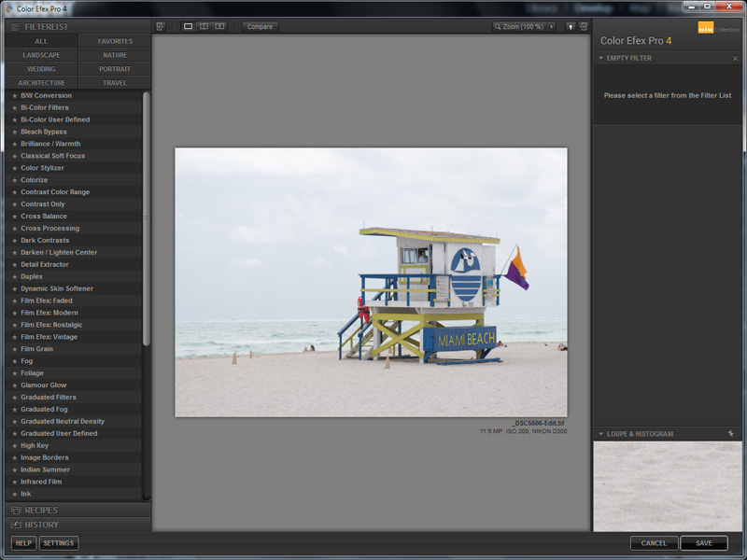Open the Settings button
Viewport: 747px width, 560px height.
(x=59, y=543)
